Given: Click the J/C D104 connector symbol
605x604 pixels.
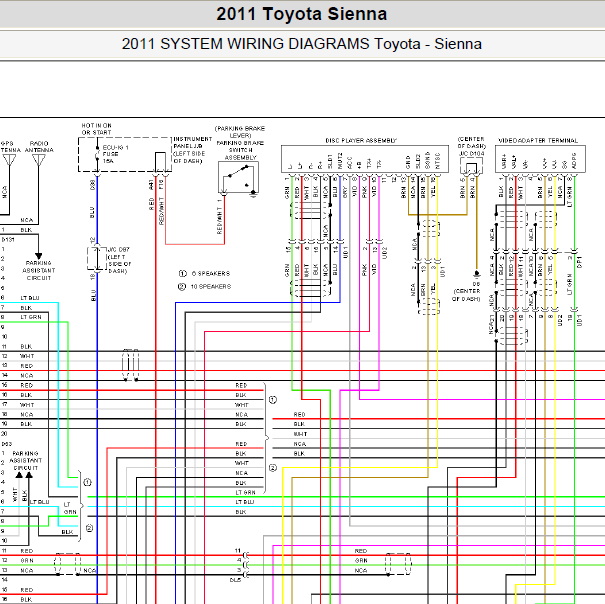Looking at the screenshot, I should [x=469, y=166].
